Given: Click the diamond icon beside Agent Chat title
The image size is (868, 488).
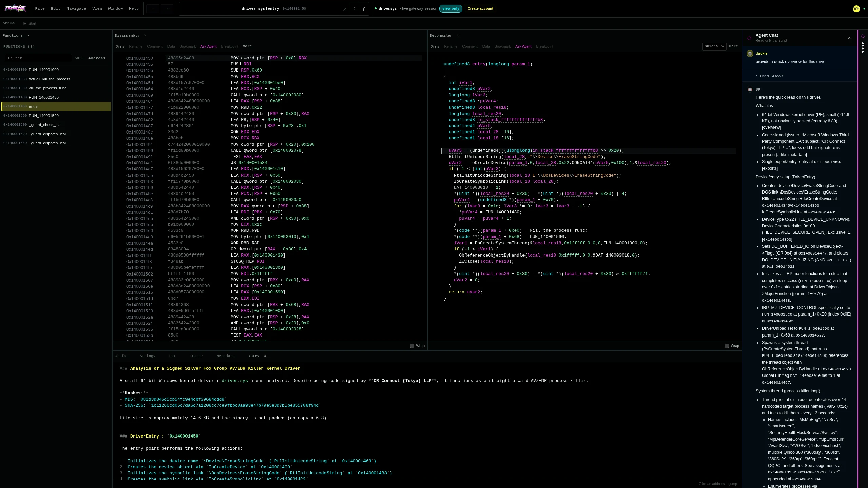Looking at the screenshot, I should pos(749,38).
